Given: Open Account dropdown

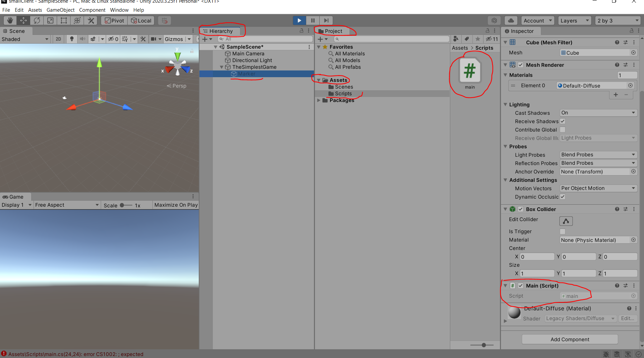Looking at the screenshot, I should point(538,20).
